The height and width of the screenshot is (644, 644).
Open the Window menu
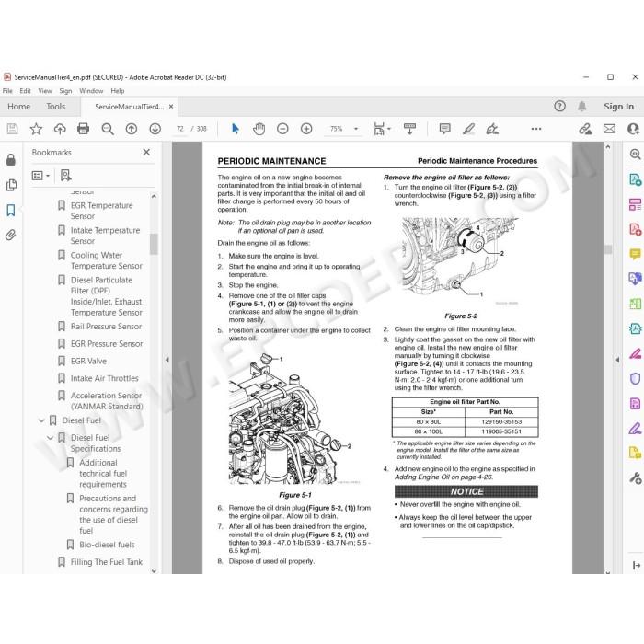point(91,91)
